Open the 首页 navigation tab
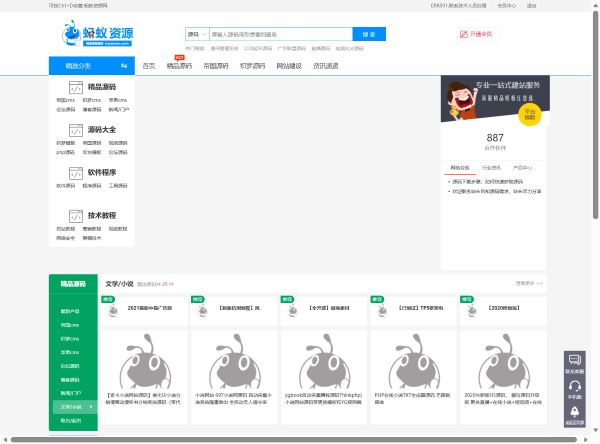The width and height of the screenshot is (600, 444). click(148, 66)
